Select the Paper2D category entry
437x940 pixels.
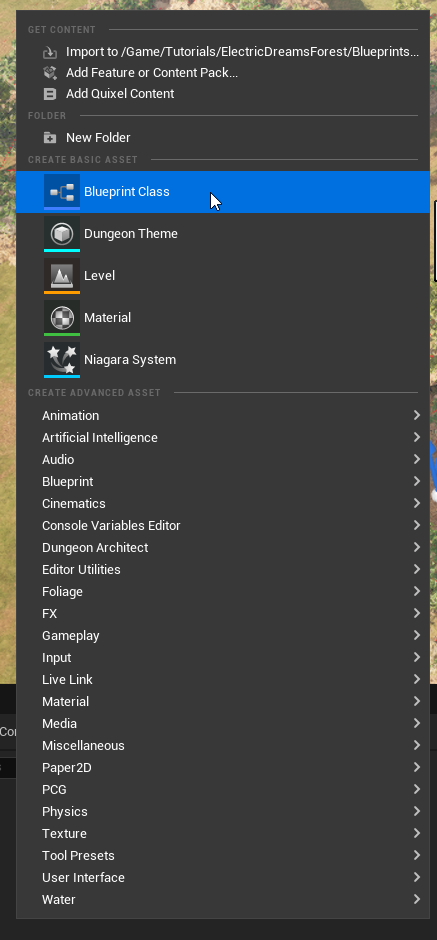[x=223, y=767]
